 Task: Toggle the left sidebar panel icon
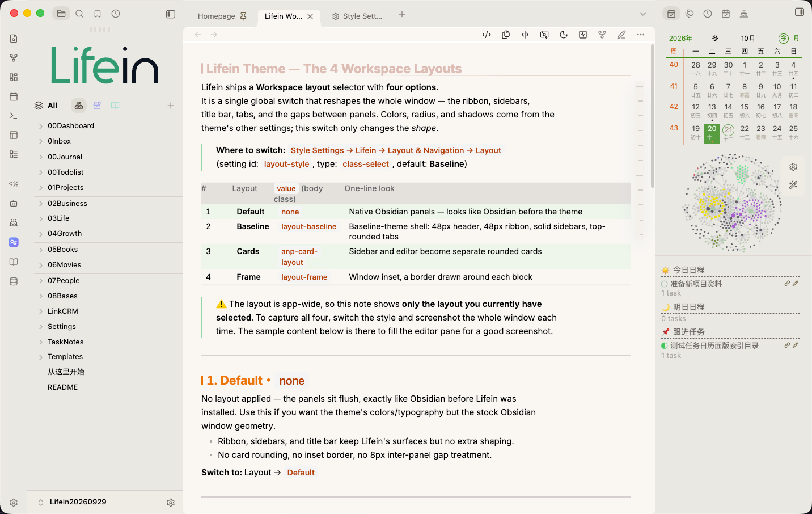click(x=171, y=14)
